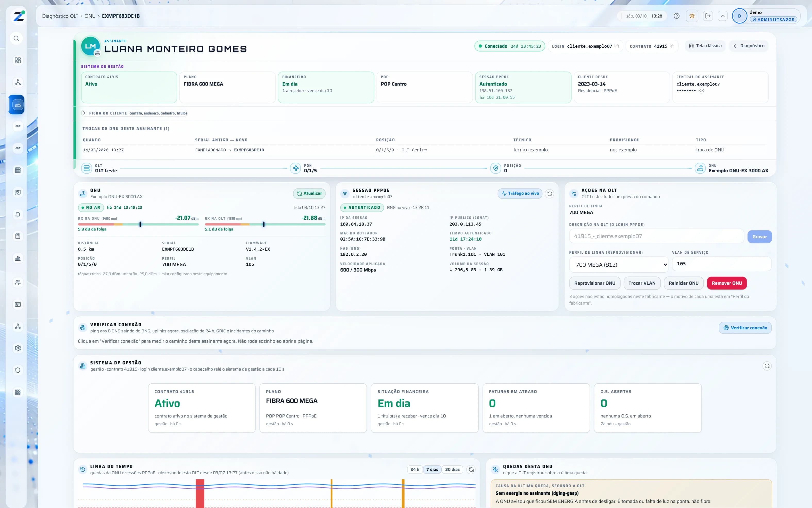
Task: Open the demo Administrador user menu
Action: pyautogui.click(x=766, y=16)
